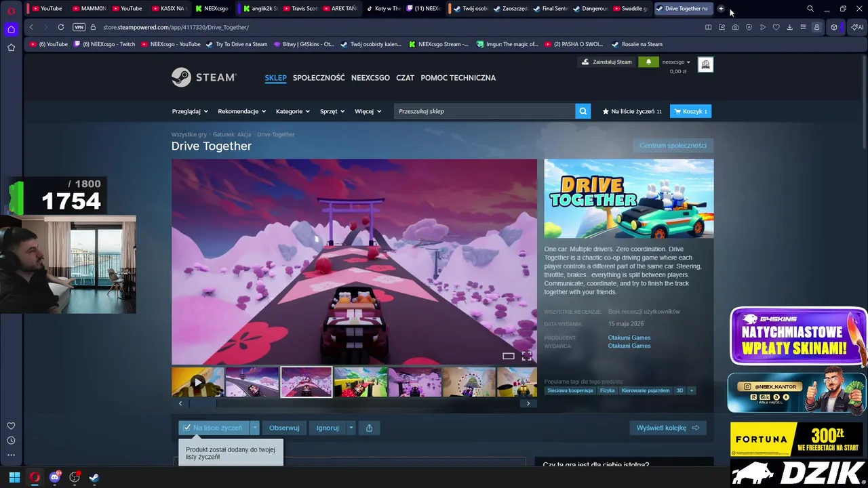Click the thumbnail strip scrollbar handle

point(203,403)
